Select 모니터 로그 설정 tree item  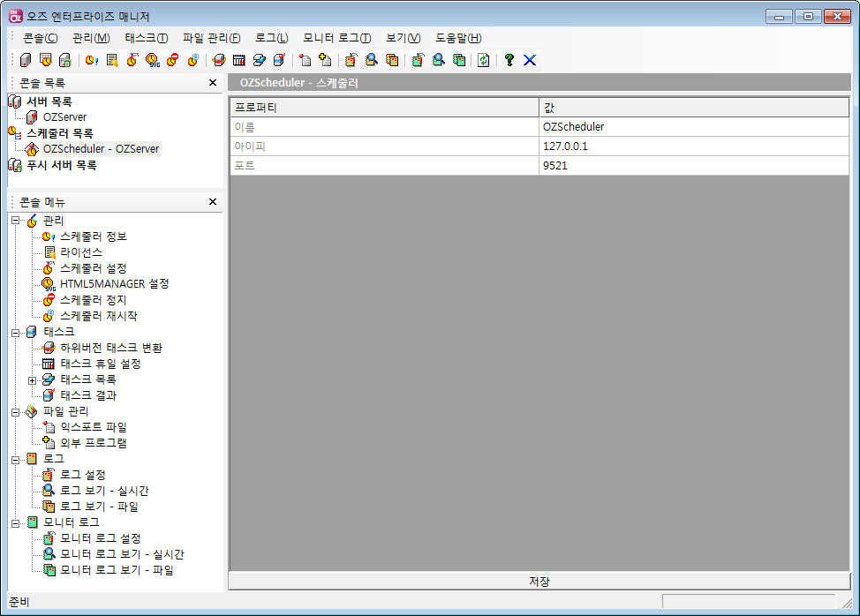pos(101,538)
